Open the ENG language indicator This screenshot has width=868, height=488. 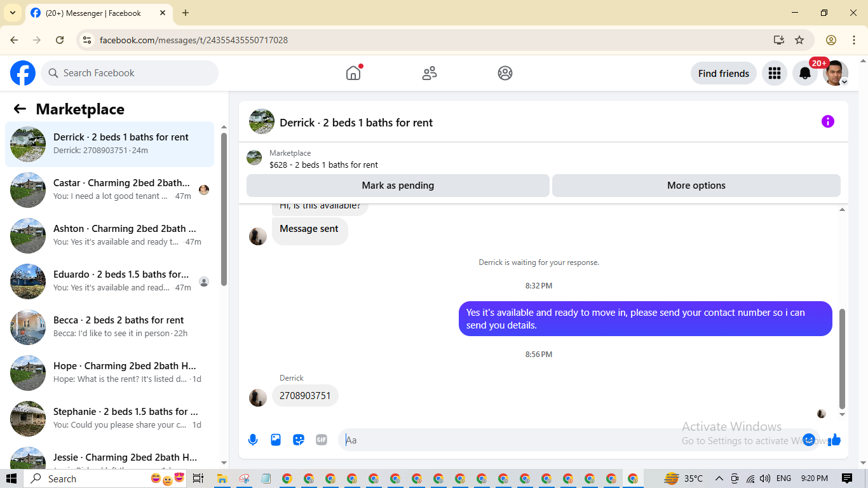783,478
